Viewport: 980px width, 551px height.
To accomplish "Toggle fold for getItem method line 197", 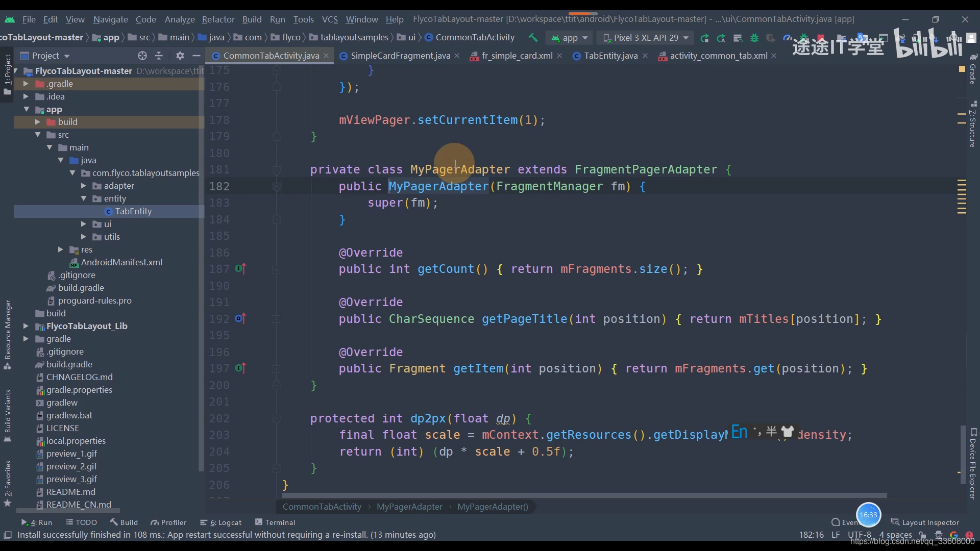I will 276,368.
